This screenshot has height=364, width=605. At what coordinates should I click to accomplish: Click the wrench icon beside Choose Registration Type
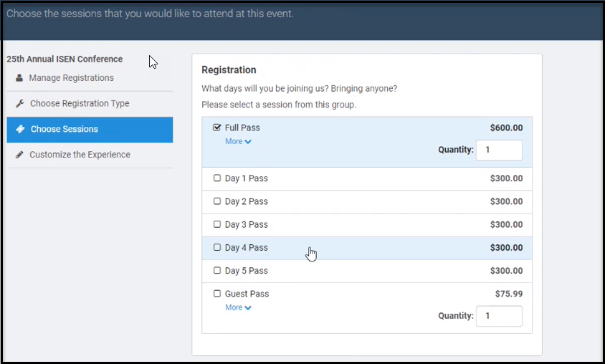point(20,104)
